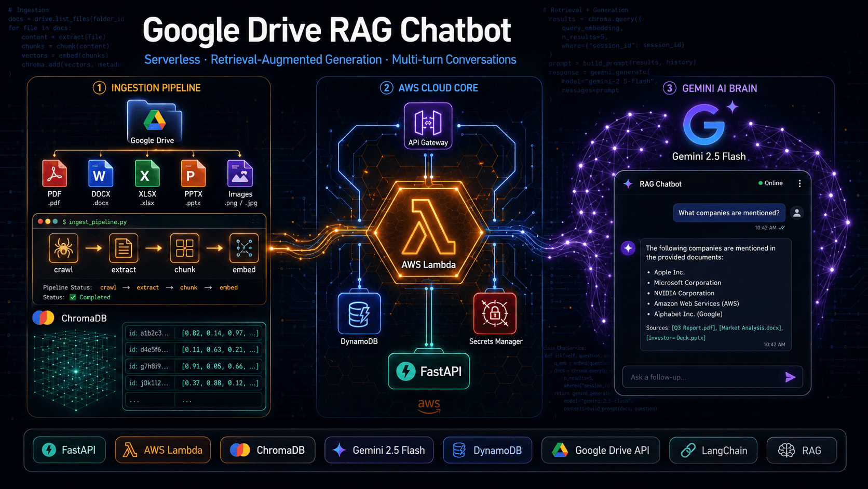
Task: Open the chatbot three-dot menu
Action: click(x=799, y=183)
